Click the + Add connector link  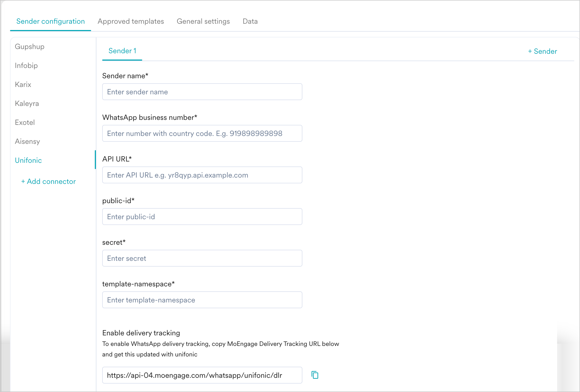click(48, 181)
